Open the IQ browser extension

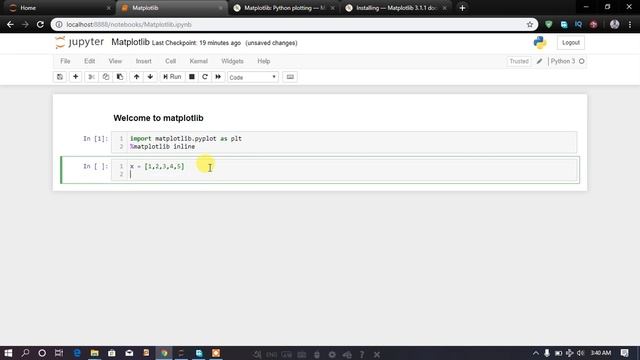point(578,24)
